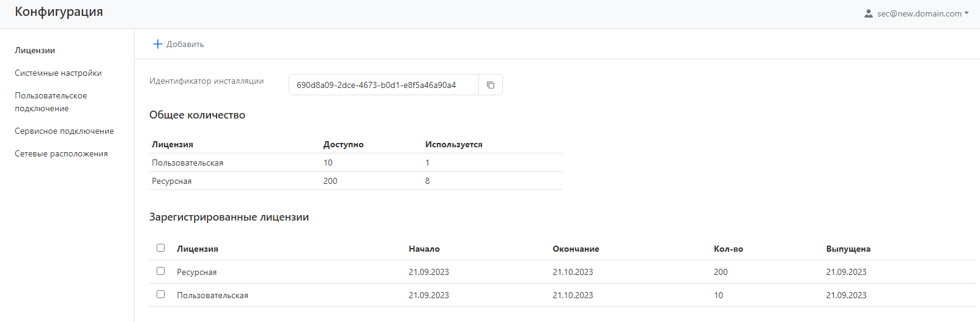
Task: Click the copy installation ID icon
Action: [x=490, y=85]
